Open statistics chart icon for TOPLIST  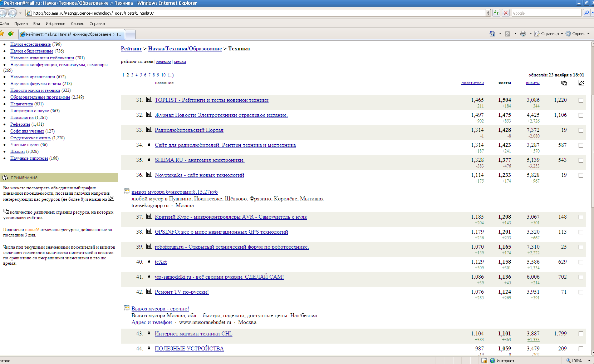(149, 100)
